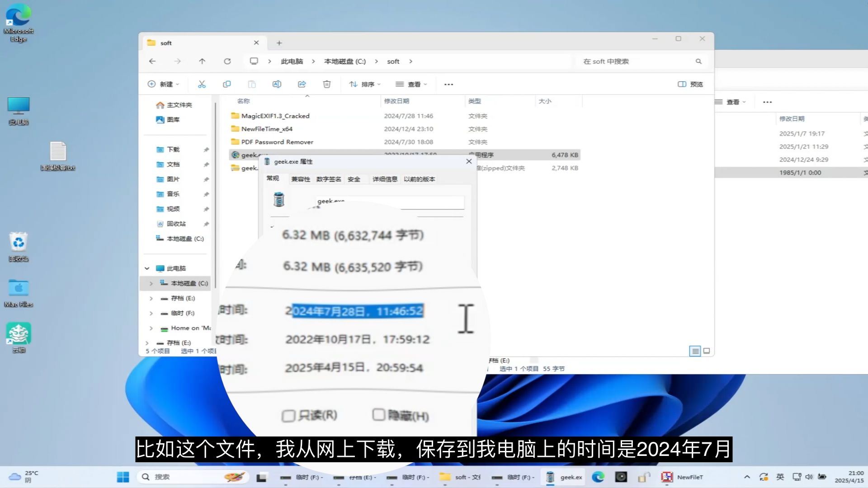868x488 pixels.
Task: Click the Rename icon in Explorer toolbar
Action: (x=277, y=84)
